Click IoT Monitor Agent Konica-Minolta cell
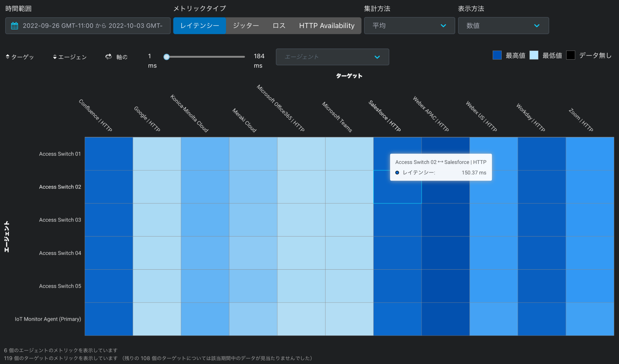Image resolution: width=619 pixels, height=364 pixels. [205, 319]
